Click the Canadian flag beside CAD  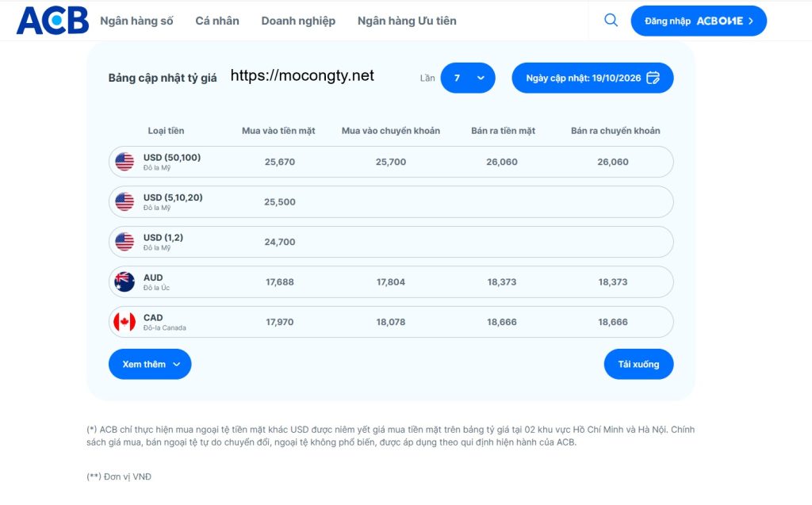point(124,322)
